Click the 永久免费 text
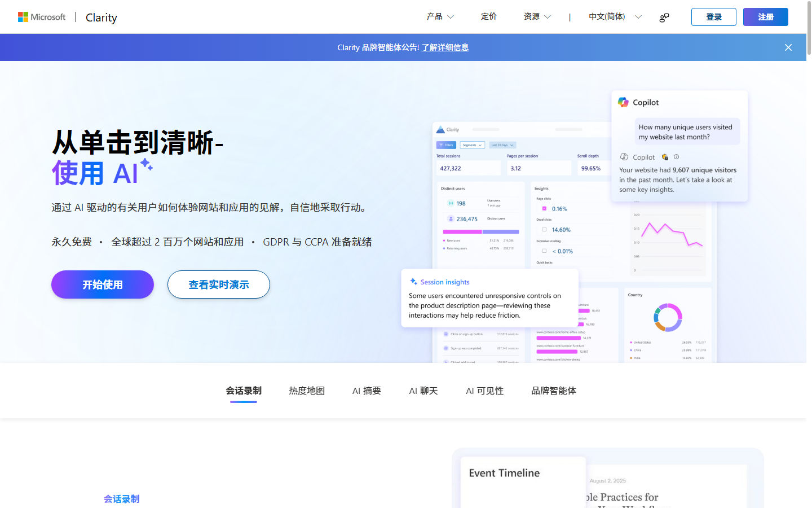The image size is (812, 508). pos(72,242)
